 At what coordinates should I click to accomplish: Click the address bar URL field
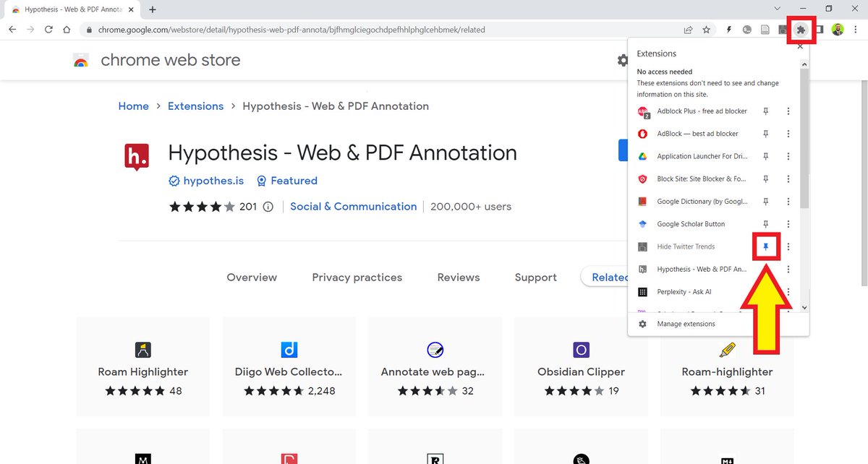tap(382, 30)
